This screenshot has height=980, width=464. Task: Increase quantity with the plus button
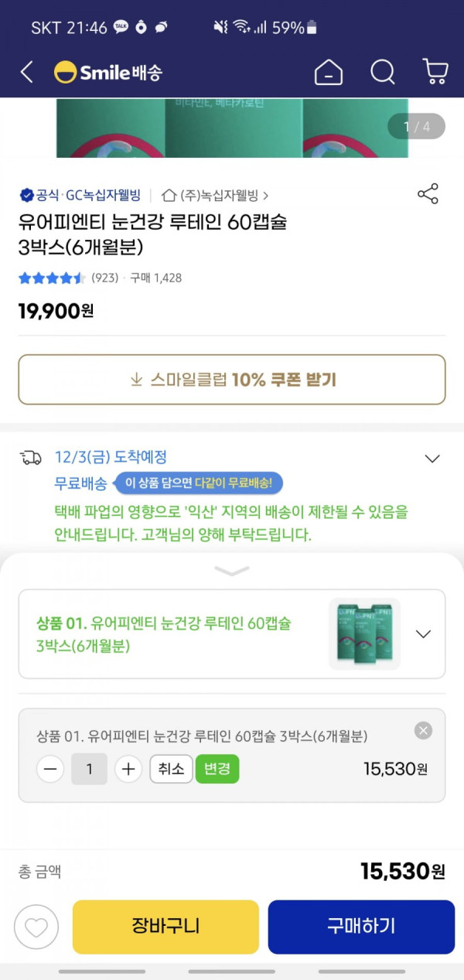(x=128, y=769)
